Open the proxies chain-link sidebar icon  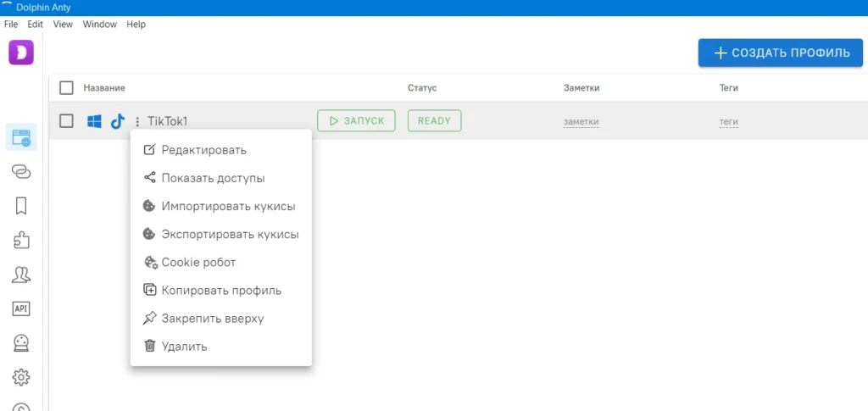[x=21, y=172]
